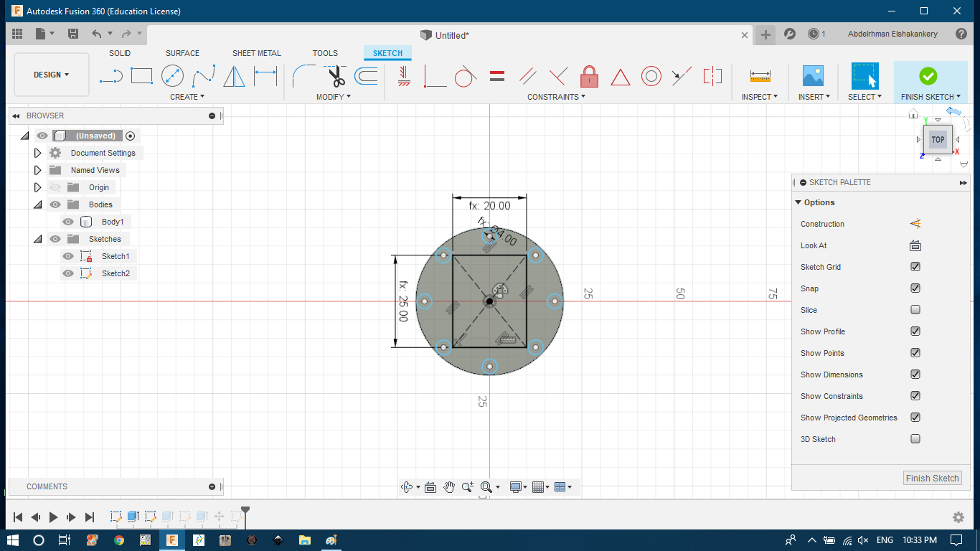Select the Fillet tool in Modify
Image resolution: width=980 pixels, height=551 pixels.
point(303,75)
